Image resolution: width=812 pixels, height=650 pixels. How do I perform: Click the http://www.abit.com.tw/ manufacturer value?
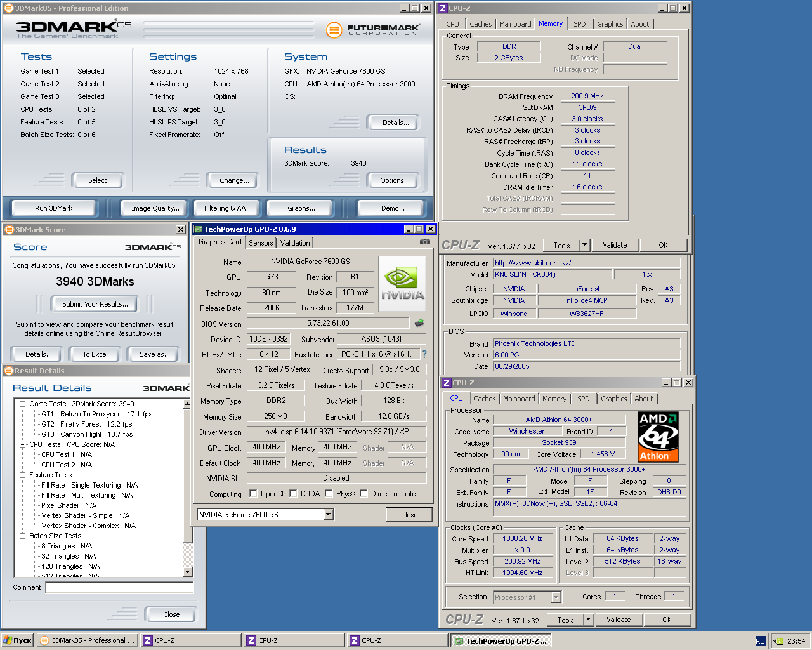tap(587, 263)
